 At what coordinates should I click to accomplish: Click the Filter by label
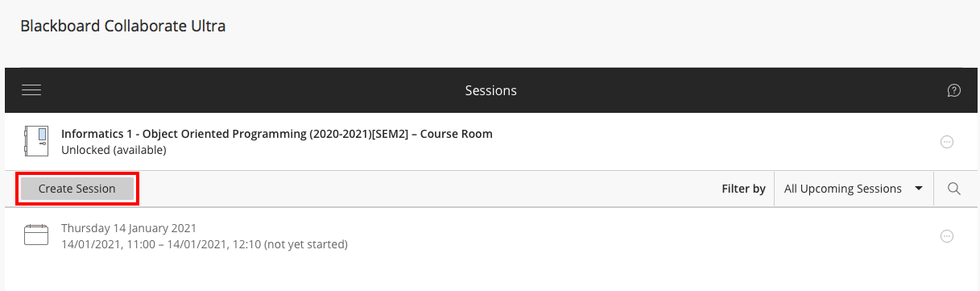(743, 189)
